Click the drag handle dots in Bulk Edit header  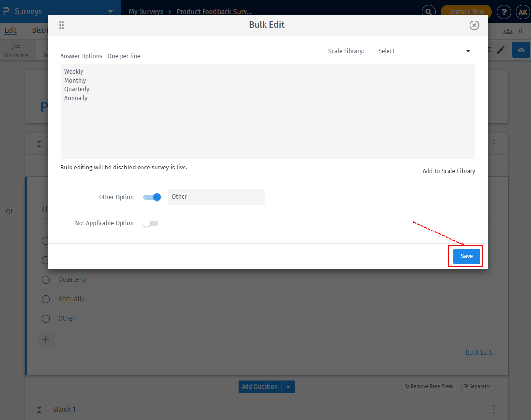tap(61, 25)
